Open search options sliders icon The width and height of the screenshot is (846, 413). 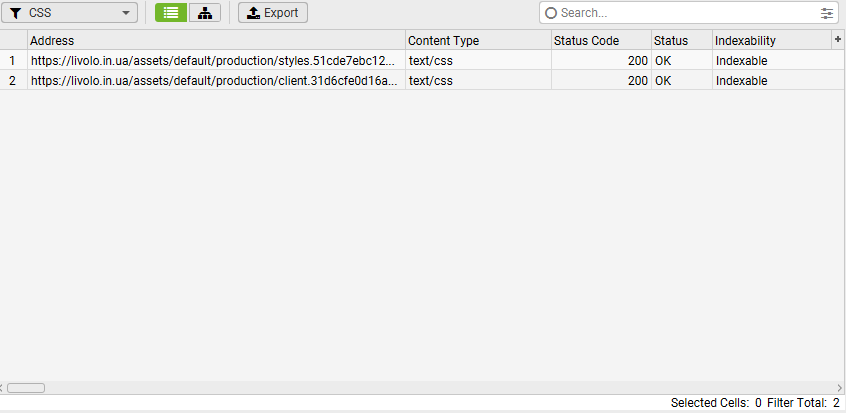[827, 13]
